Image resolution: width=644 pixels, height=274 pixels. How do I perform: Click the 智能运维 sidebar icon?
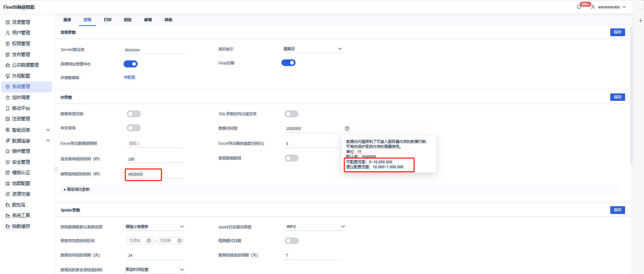click(8, 130)
